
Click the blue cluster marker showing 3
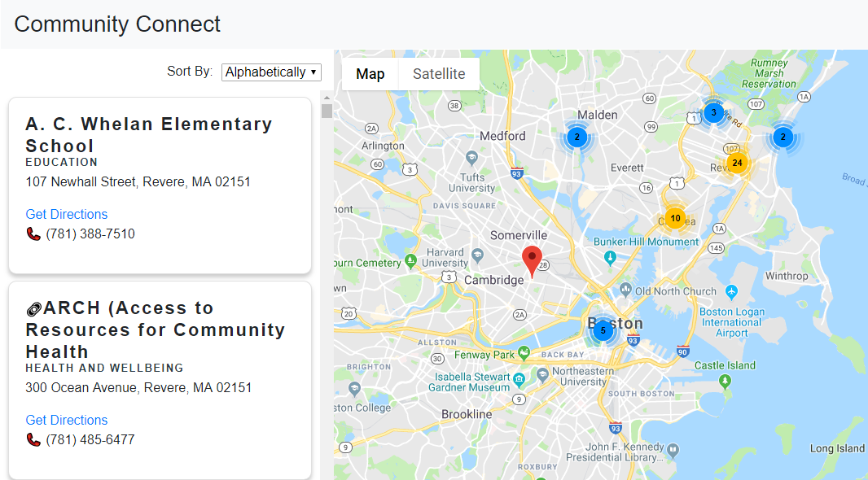(x=713, y=112)
